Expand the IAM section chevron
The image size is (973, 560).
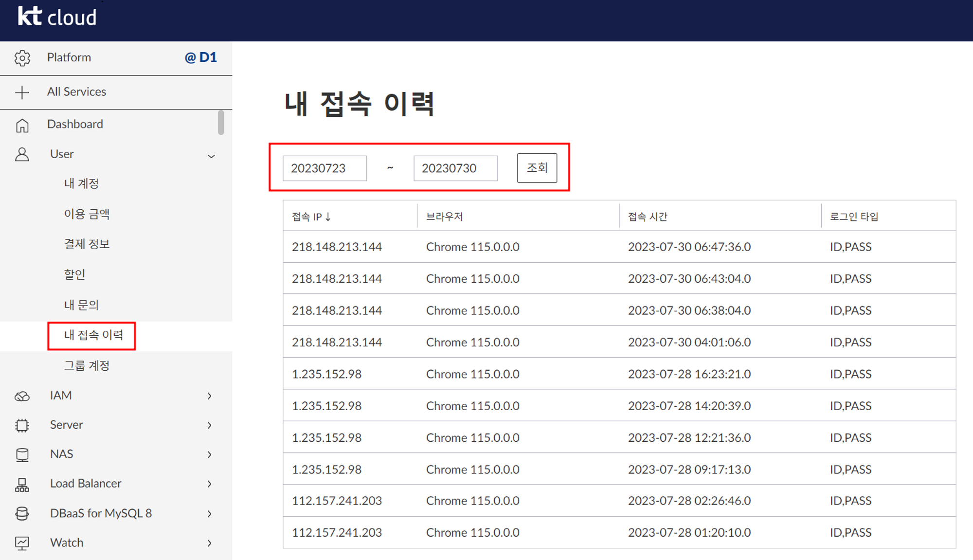click(209, 396)
